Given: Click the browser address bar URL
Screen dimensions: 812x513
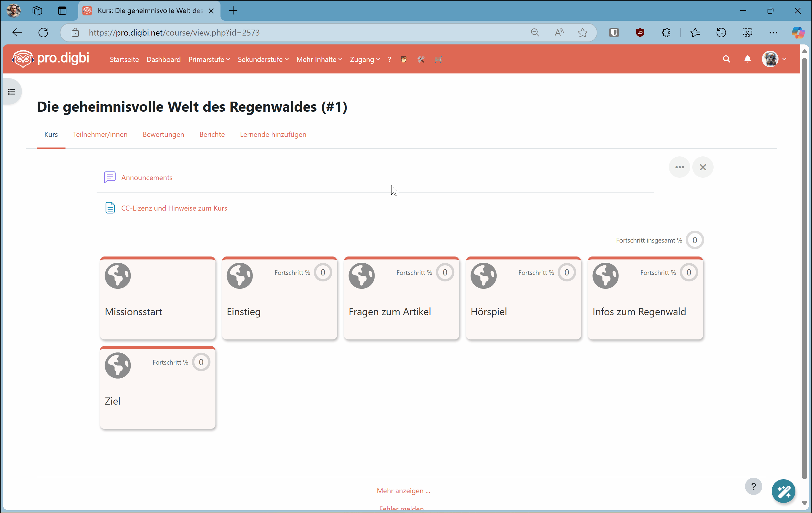Looking at the screenshot, I should point(174,33).
